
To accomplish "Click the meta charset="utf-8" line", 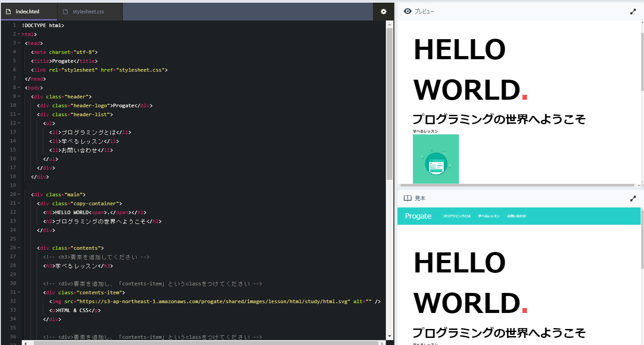I will click(x=64, y=52).
